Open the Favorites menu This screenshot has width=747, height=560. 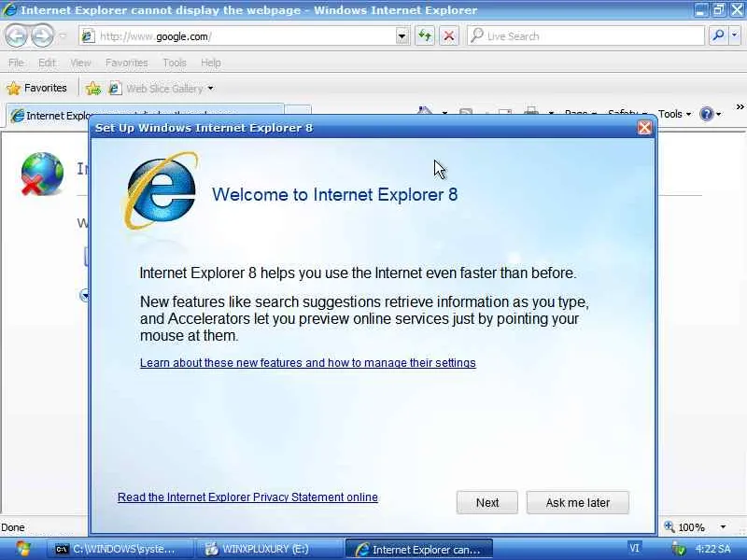[x=126, y=63]
